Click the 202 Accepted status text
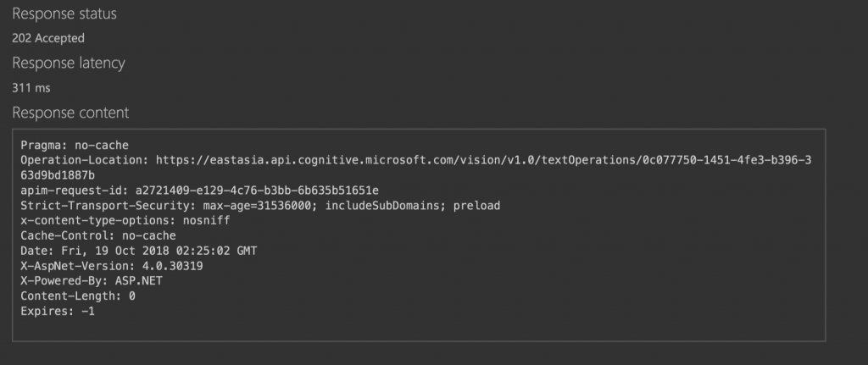The height and width of the screenshot is (365, 868). (48, 38)
